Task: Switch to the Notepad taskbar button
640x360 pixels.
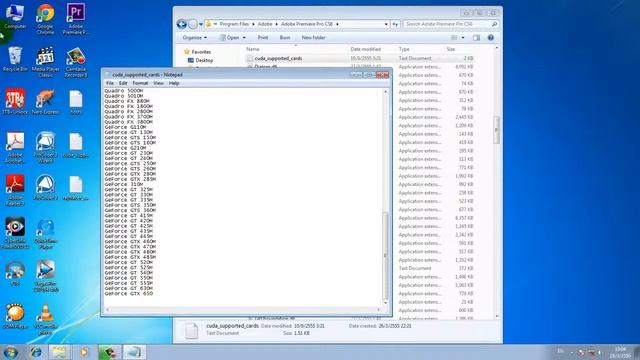Action: coord(134,352)
